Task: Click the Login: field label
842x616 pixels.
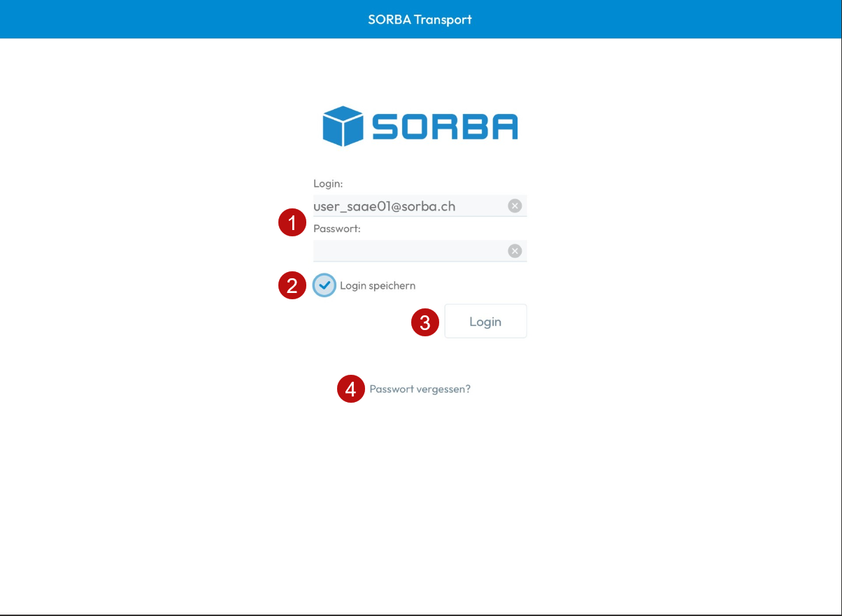Action: [328, 184]
